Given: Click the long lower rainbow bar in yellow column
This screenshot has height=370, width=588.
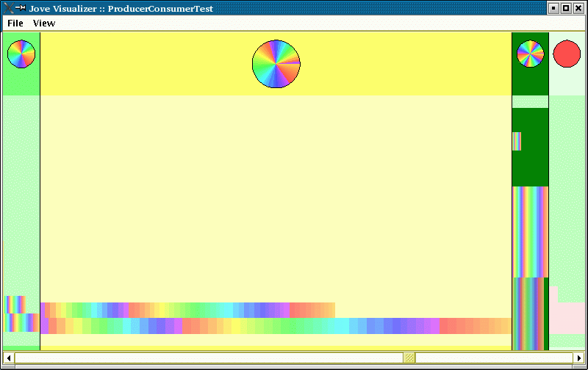Looking at the screenshot, I should pyautogui.click(x=276, y=326).
